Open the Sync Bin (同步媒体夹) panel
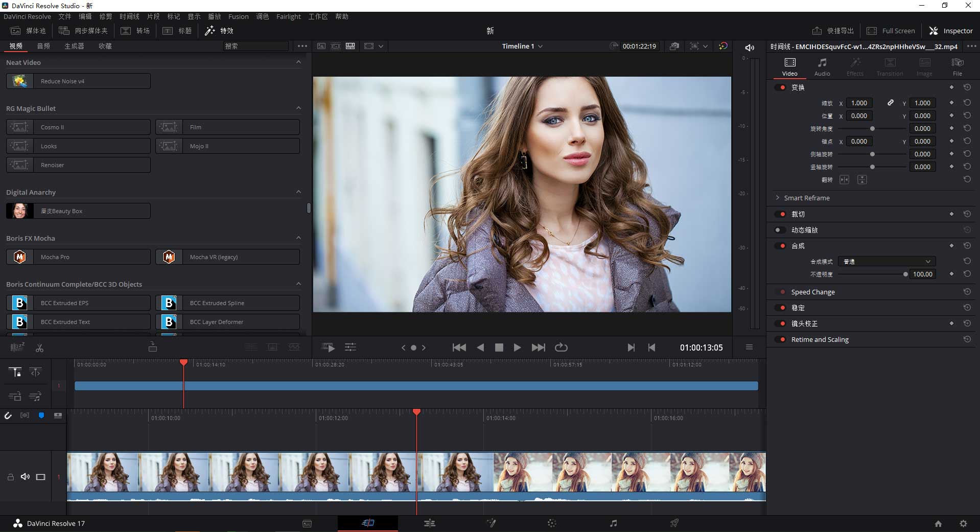980x532 pixels. click(83, 31)
